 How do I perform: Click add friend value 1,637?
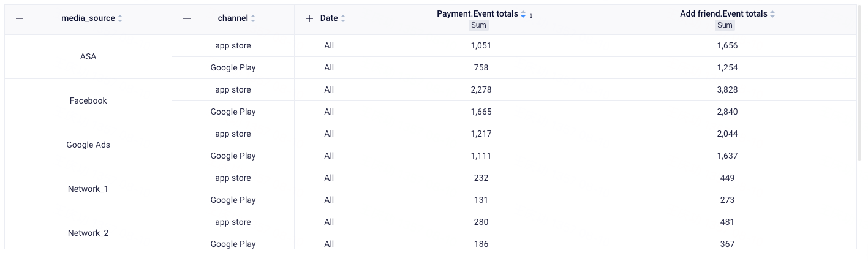point(727,156)
